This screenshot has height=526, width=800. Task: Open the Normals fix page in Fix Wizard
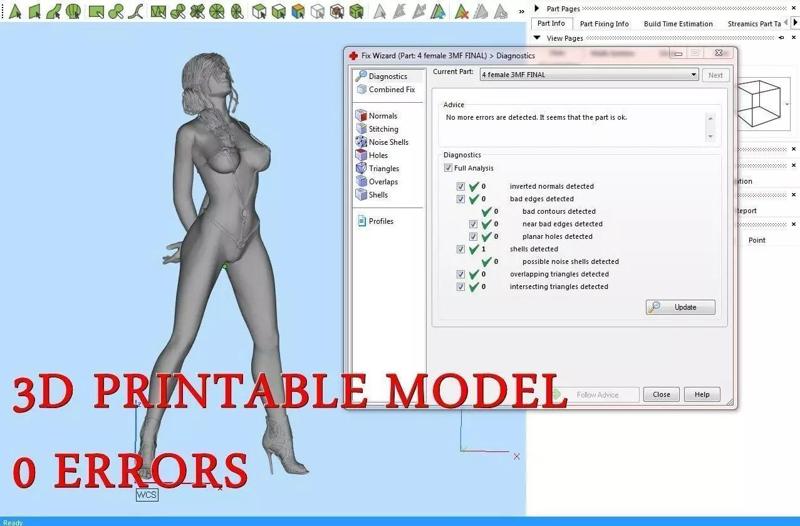[x=377, y=116]
